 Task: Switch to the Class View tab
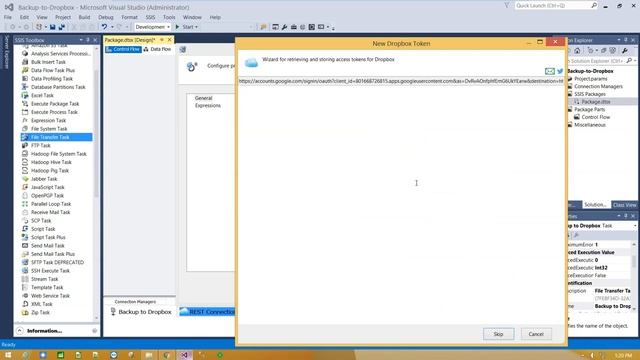[x=624, y=205]
